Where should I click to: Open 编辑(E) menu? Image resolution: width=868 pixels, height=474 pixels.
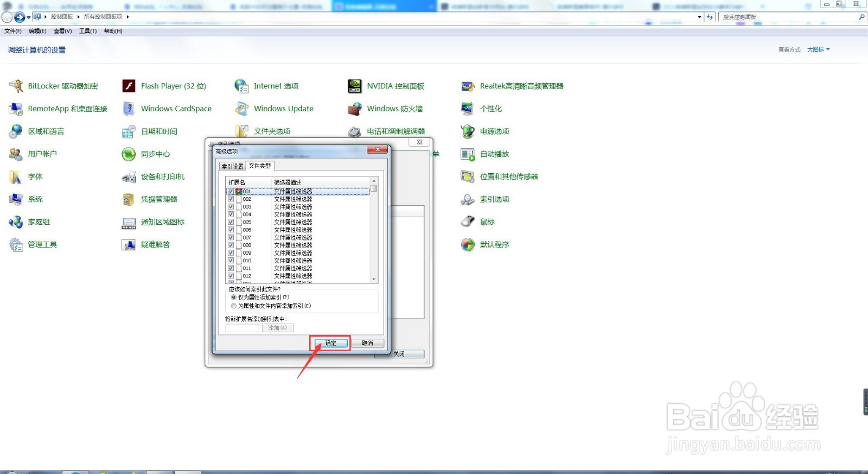tap(37, 31)
